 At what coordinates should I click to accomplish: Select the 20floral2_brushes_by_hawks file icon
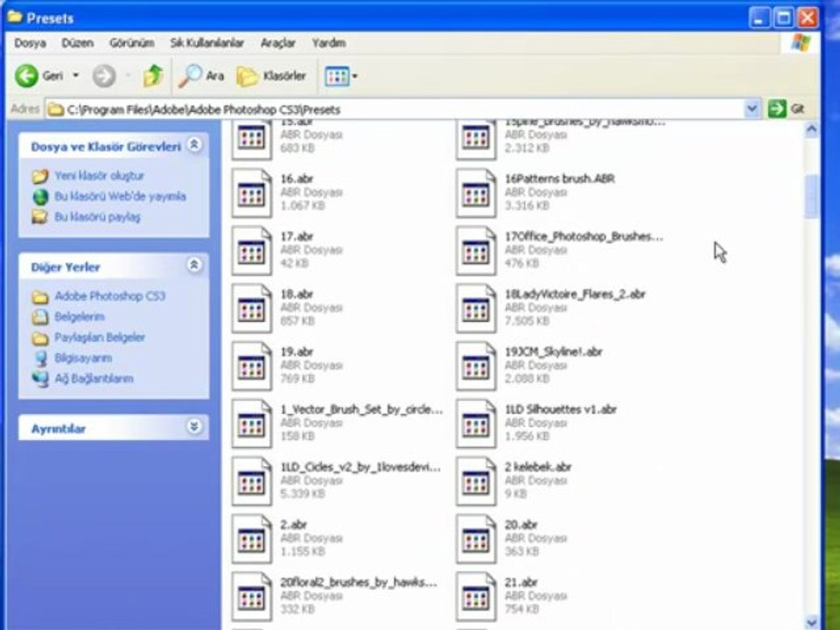tap(252, 596)
